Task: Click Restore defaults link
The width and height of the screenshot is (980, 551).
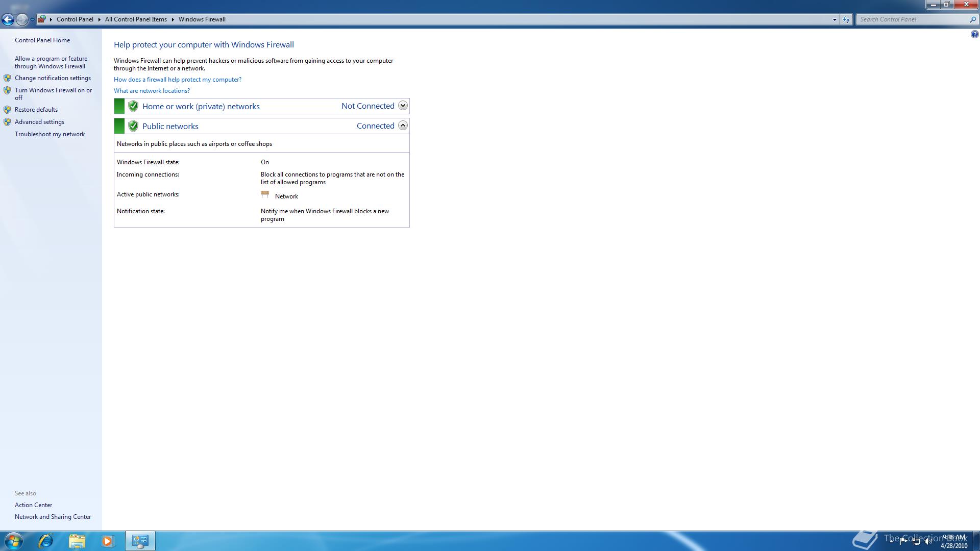Action: point(36,110)
